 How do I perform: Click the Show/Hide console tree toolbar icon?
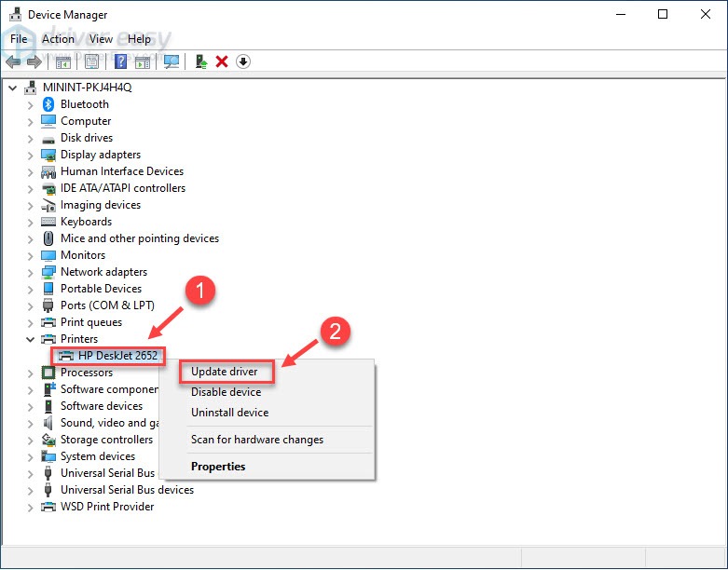point(63,61)
